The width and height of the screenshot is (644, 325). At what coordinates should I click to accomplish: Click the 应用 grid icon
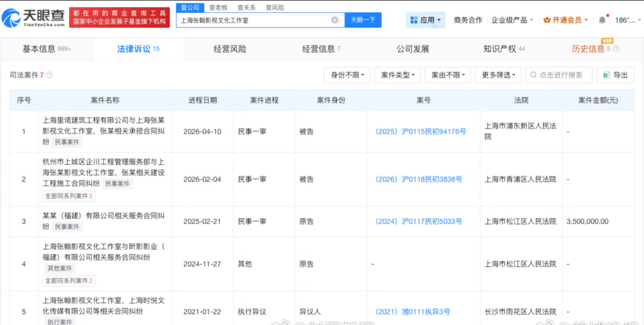point(413,20)
